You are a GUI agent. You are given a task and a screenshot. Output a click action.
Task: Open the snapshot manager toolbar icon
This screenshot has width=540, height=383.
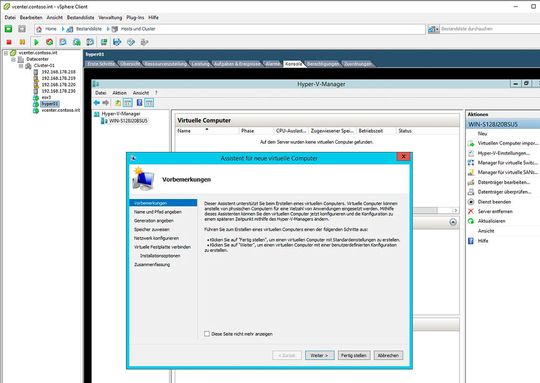[90, 42]
